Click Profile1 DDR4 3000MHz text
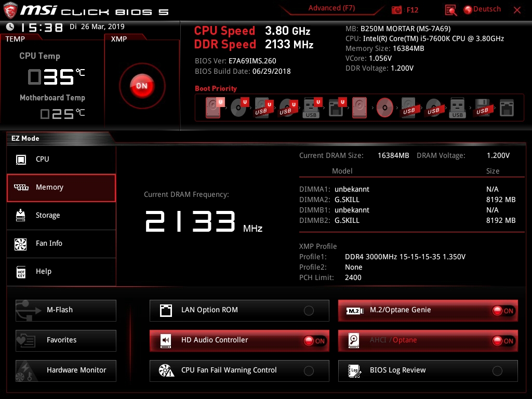The height and width of the screenshot is (399, 532). [405, 257]
